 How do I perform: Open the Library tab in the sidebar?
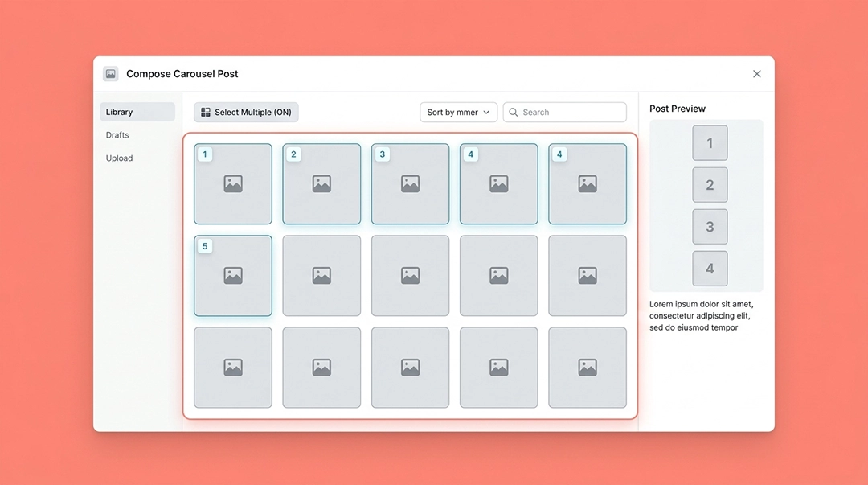[137, 112]
